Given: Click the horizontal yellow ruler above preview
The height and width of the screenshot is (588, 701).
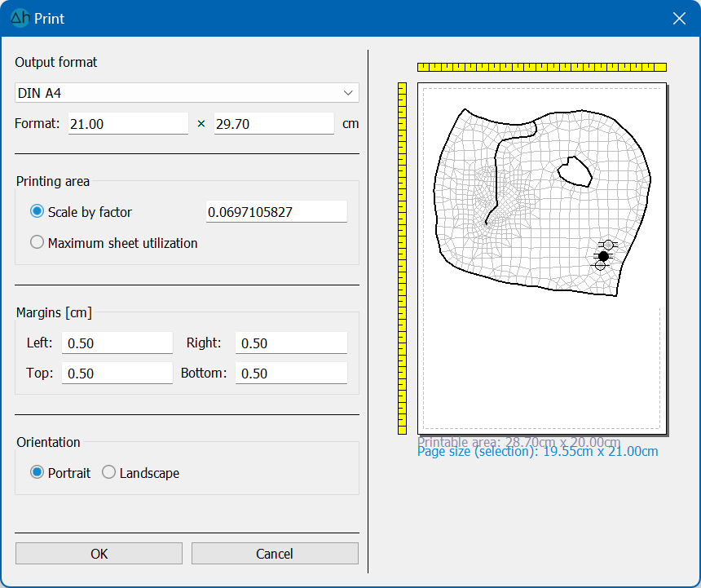Looking at the screenshot, I should pos(542,67).
